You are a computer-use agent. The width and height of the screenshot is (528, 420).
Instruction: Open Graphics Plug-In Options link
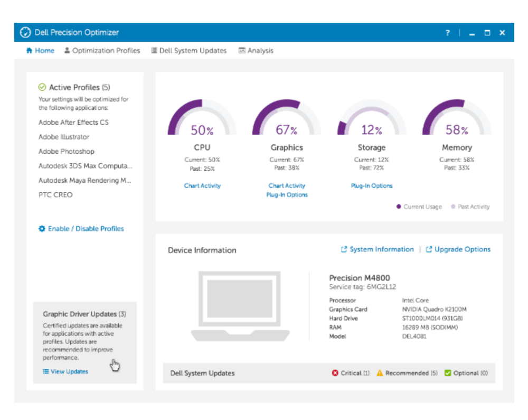coord(287,194)
